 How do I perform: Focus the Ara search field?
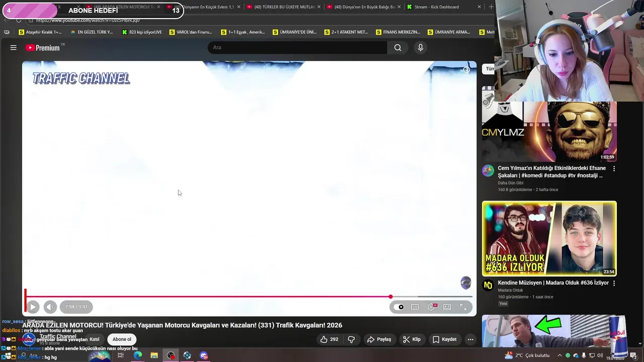pyautogui.click(x=297, y=48)
